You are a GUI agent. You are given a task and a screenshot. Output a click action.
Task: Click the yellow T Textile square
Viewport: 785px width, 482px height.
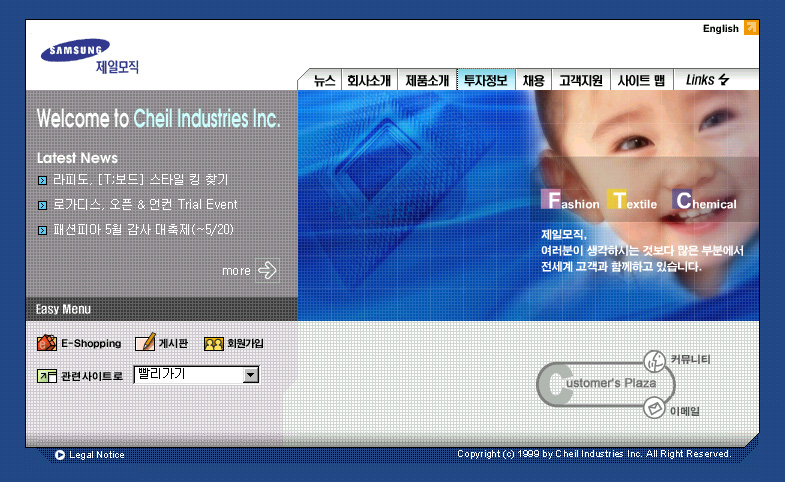[x=617, y=199]
